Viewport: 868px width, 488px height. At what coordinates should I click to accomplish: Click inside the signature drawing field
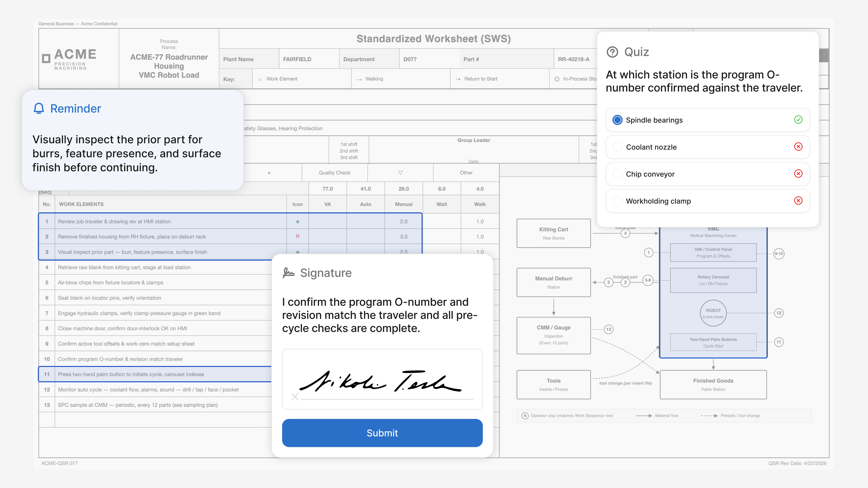coord(382,379)
